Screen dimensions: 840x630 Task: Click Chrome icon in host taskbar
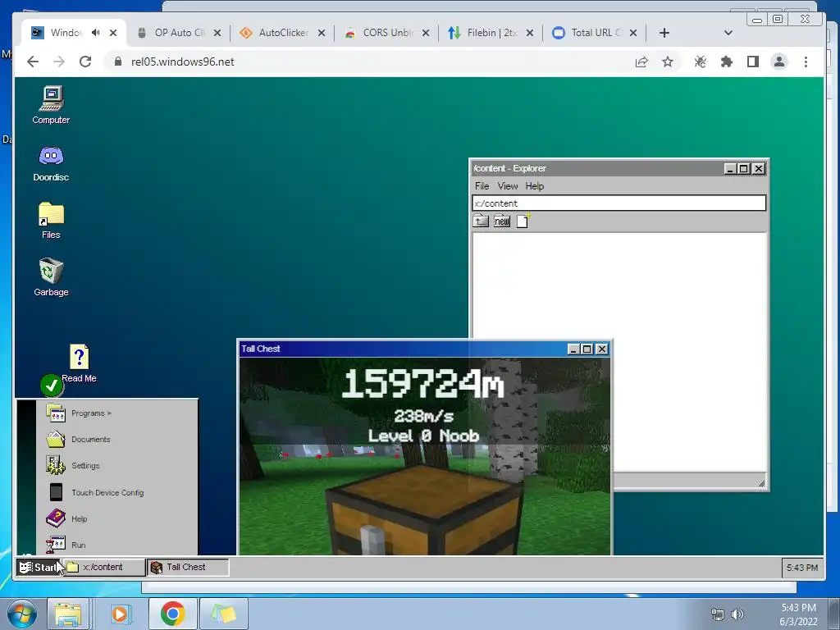tap(172, 614)
